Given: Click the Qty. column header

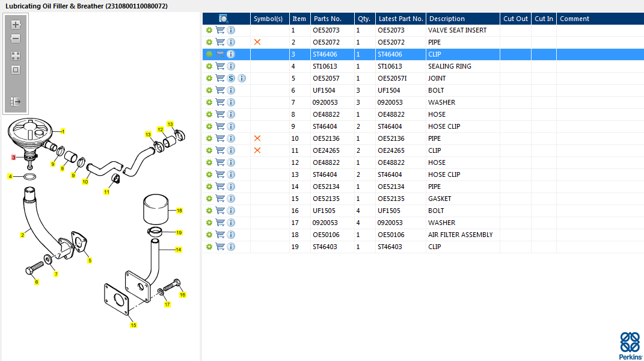Looking at the screenshot, I should click(364, 19).
